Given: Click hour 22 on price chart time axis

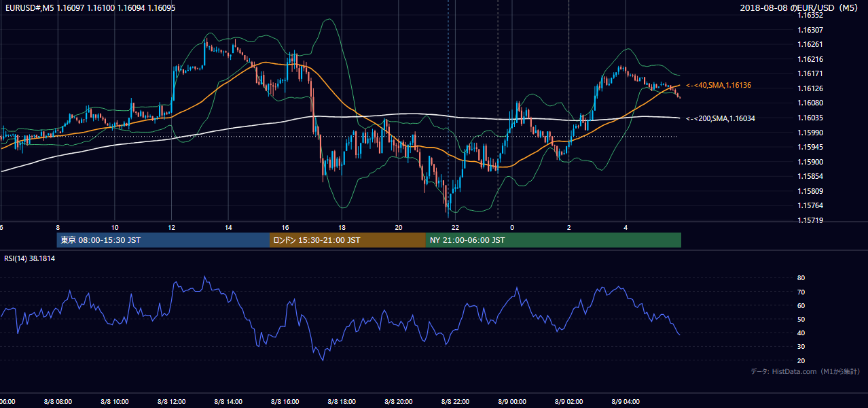Looking at the screenshot, I should tap(455, 227).
